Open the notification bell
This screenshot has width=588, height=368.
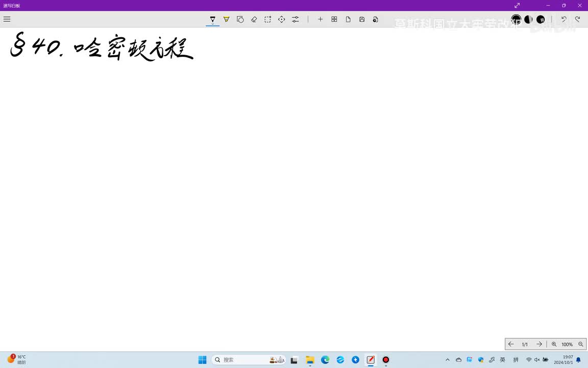click(x=578, y=360)
